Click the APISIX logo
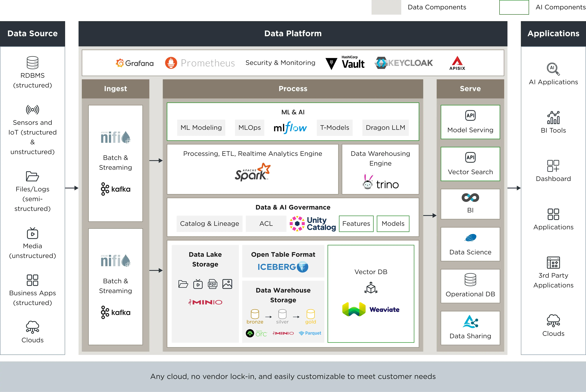Viewport: 586px width, 392px height. point(457,63)
